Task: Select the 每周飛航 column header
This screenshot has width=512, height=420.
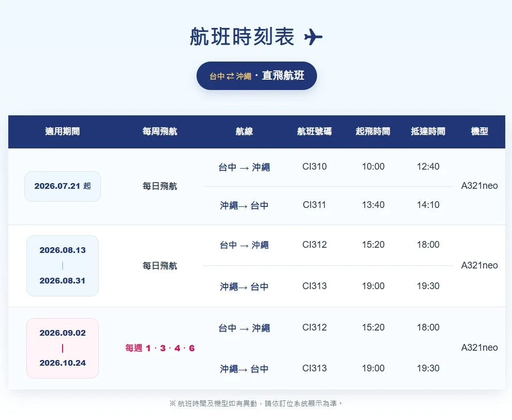Action: pyautogui.click(x=160, y=131)
